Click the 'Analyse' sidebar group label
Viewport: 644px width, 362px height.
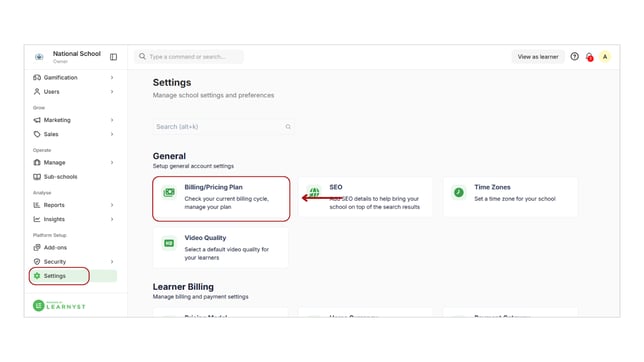click(42, 193)
